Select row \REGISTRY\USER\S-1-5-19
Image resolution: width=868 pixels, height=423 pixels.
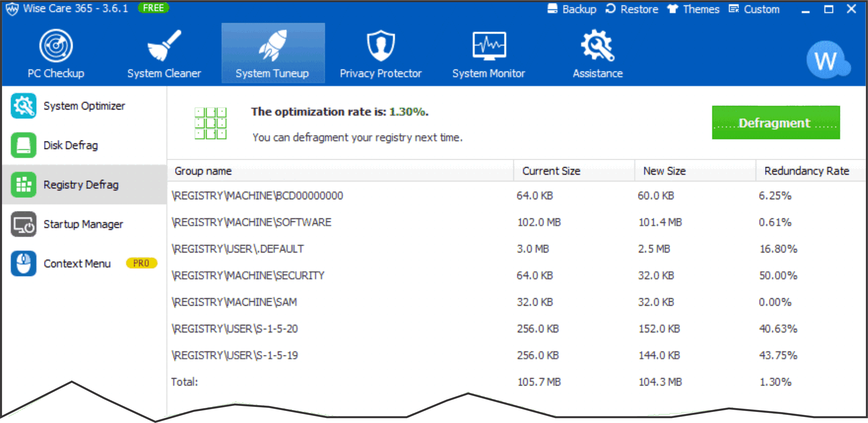[516, 355]
